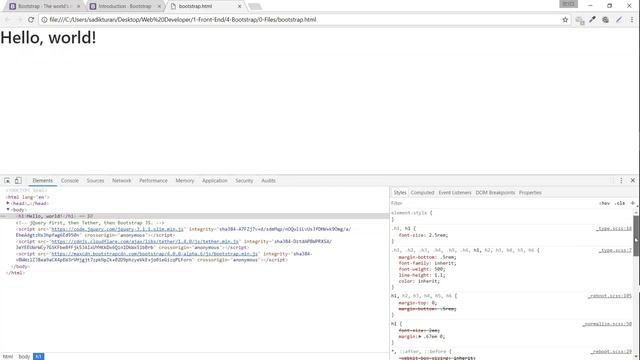Select body in the breadcrumb bar
This screenshot has height=360, width=640.
pos(24,356)
